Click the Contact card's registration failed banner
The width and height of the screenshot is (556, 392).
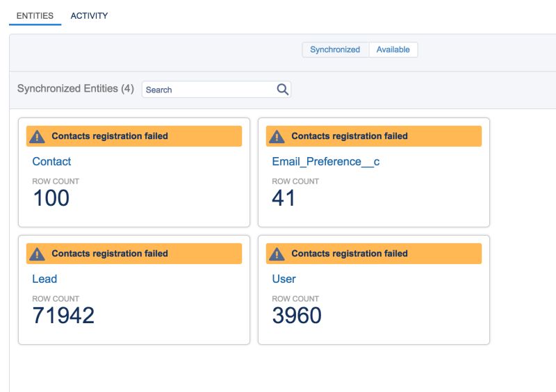[134, 136]
